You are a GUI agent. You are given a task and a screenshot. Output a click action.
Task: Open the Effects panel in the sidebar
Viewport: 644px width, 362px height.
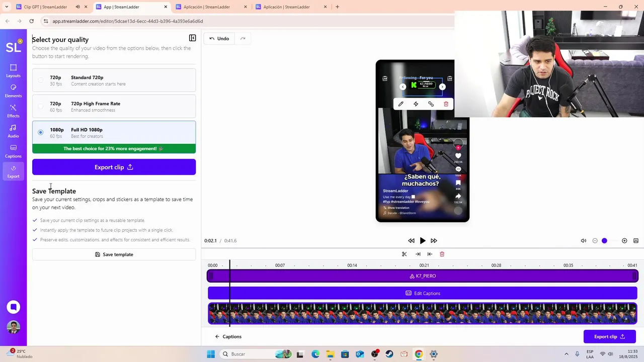click(13, 111)
